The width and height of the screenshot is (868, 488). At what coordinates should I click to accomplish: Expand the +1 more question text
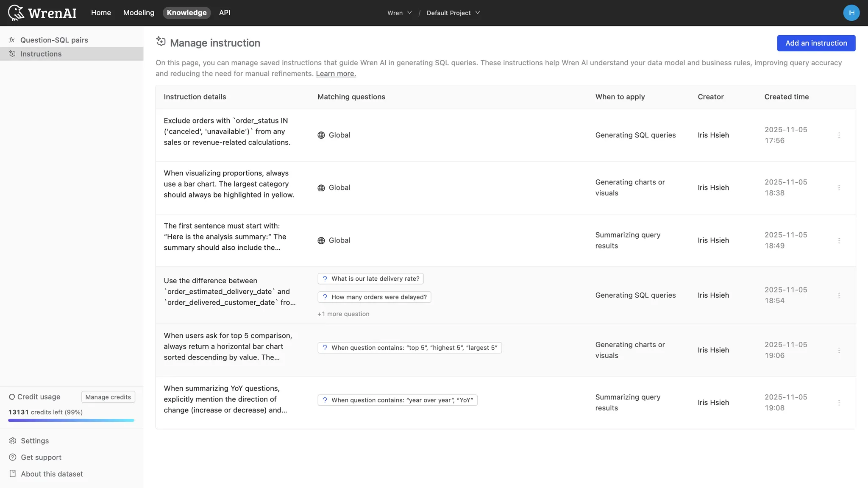[x=343, y=314]
